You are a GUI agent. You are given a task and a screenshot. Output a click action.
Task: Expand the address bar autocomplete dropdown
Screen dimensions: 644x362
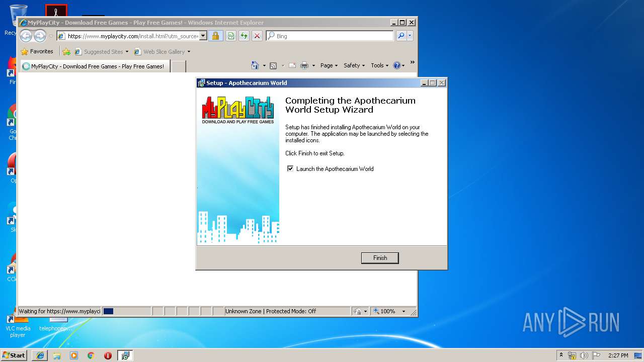(203, 36)
